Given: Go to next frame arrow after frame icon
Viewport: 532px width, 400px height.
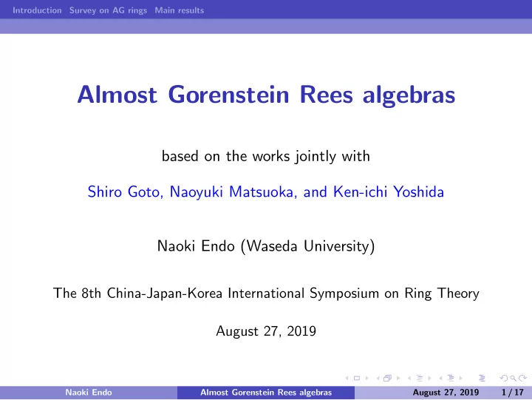Looking at the screenshot, I should click(x=398, y=378).
